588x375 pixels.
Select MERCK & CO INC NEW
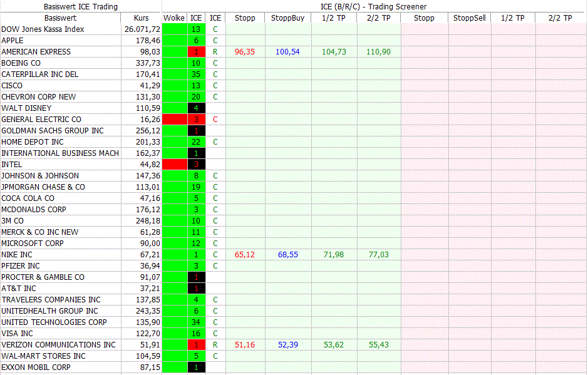point(39,232)
